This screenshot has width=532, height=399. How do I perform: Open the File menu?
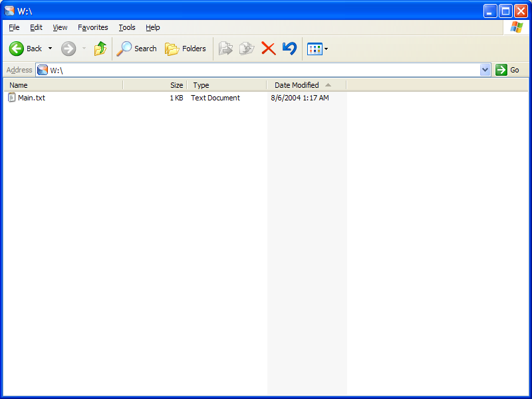14,27
